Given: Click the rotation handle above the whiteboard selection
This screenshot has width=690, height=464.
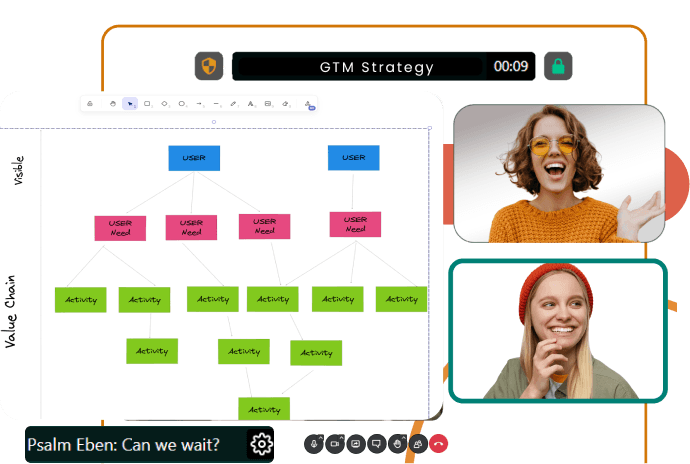Looking at the screenshot, I should [x=214, y=122].
